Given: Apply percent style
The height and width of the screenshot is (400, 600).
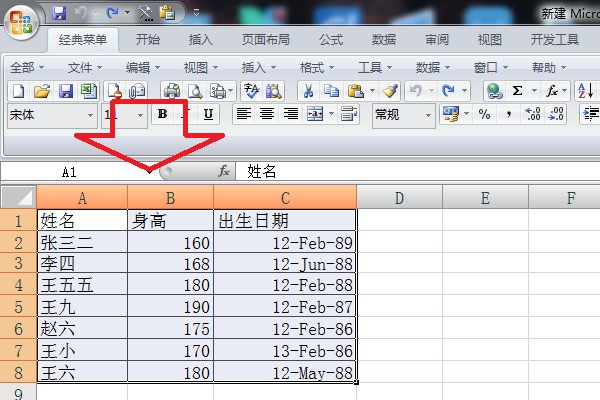Looking at the screenshot, I should click(x=484, y=114).
